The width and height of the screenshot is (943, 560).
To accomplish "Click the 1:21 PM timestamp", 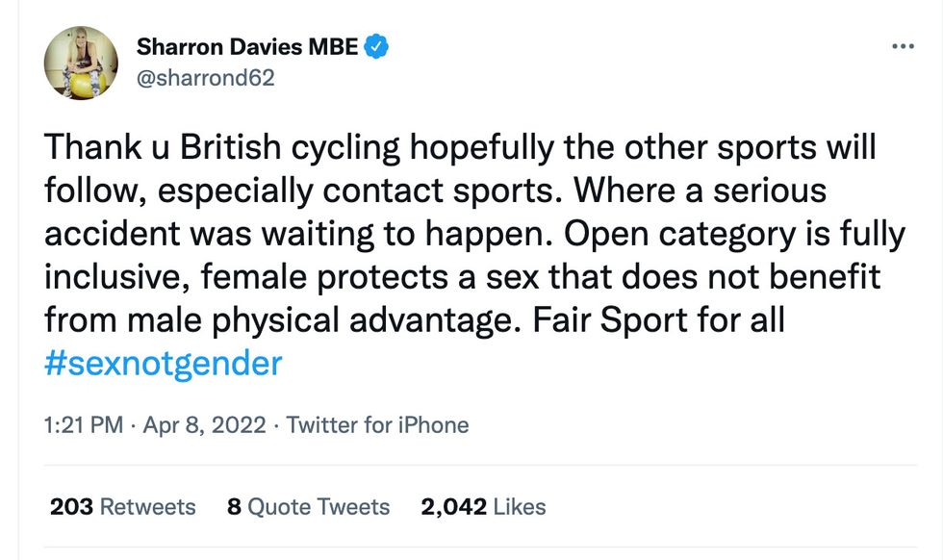I will coord(83,424).
